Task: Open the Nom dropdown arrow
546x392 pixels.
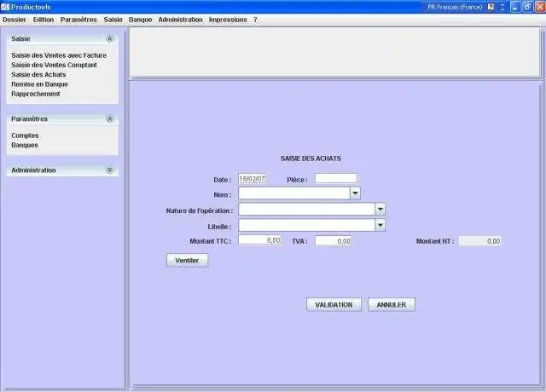Action: pos(355,193)
